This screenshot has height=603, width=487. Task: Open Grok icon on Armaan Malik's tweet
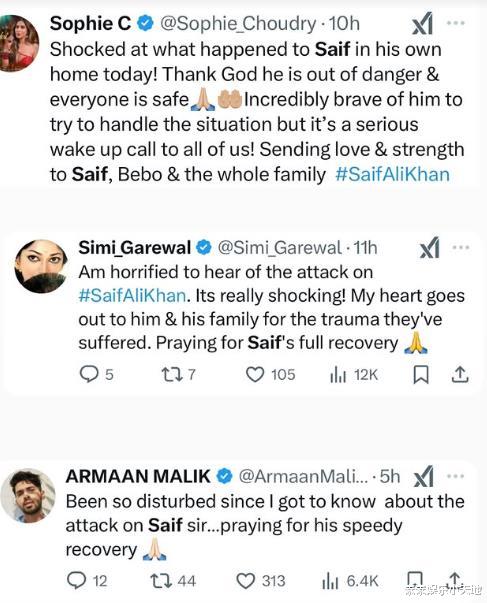click(x=424, y=477)
